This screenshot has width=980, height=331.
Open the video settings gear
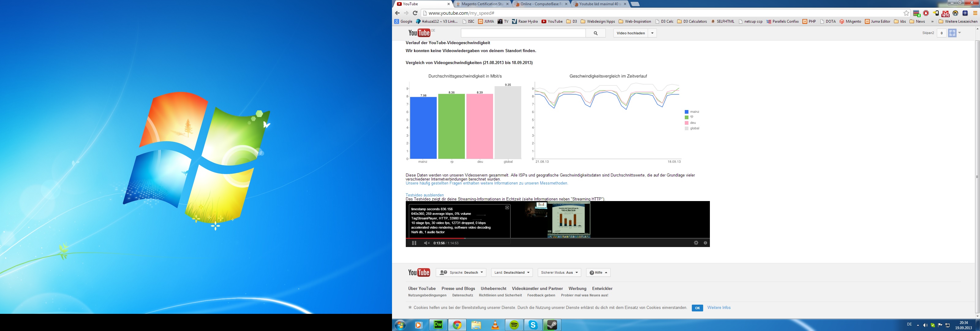696,243
